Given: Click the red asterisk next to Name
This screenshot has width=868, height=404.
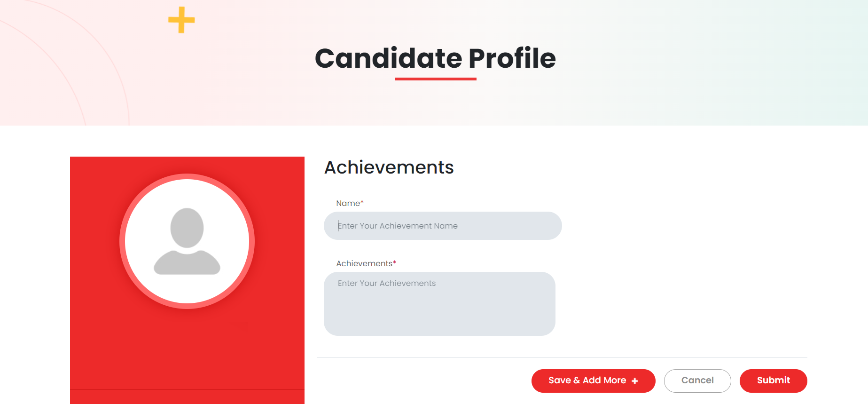Looking at the screenshot, I should [x=362, y=202].
